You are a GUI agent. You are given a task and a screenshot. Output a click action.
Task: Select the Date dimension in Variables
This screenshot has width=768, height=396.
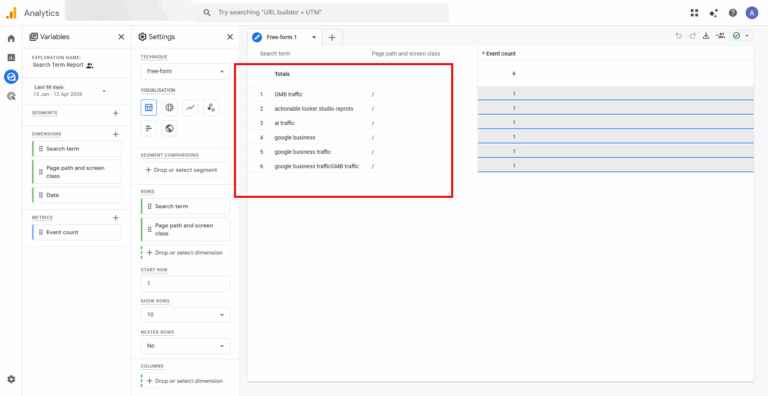(x=77, y=195)
